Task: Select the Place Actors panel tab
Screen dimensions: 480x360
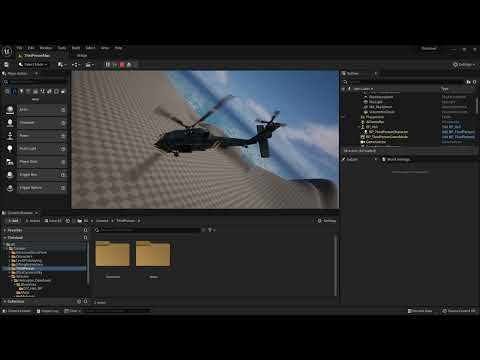Action: pos(17,73)
